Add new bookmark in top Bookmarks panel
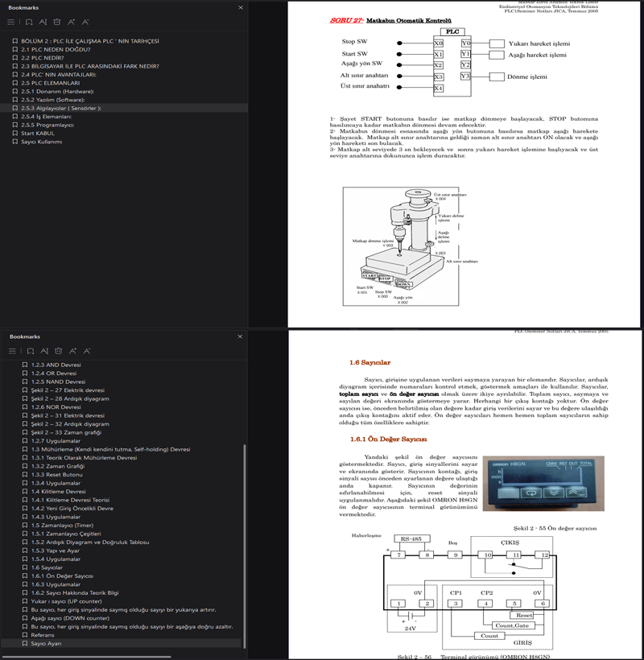 tap(29, 23)
